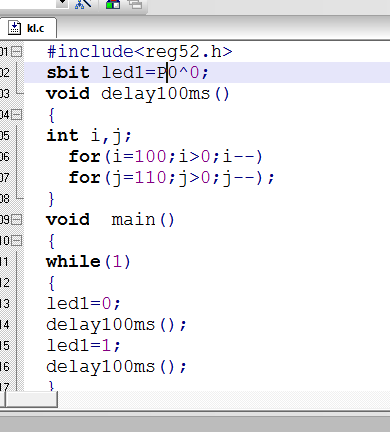Click the 'while(1)' statement
This screenshot has height=432, width=390.
point(88,262)
